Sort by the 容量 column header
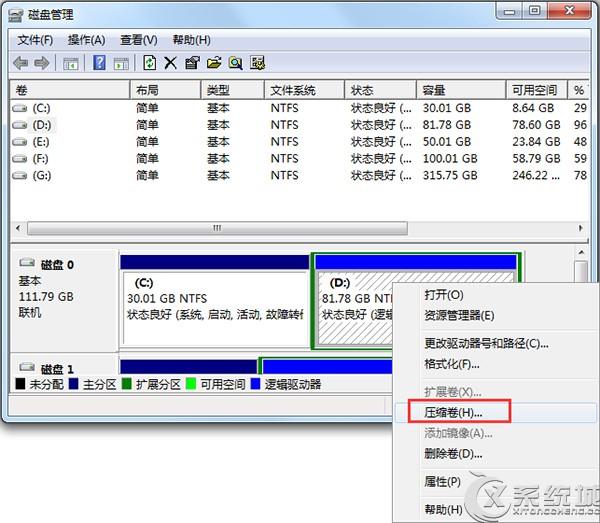This screenshot has width=600, height=523. coord(461,90)
